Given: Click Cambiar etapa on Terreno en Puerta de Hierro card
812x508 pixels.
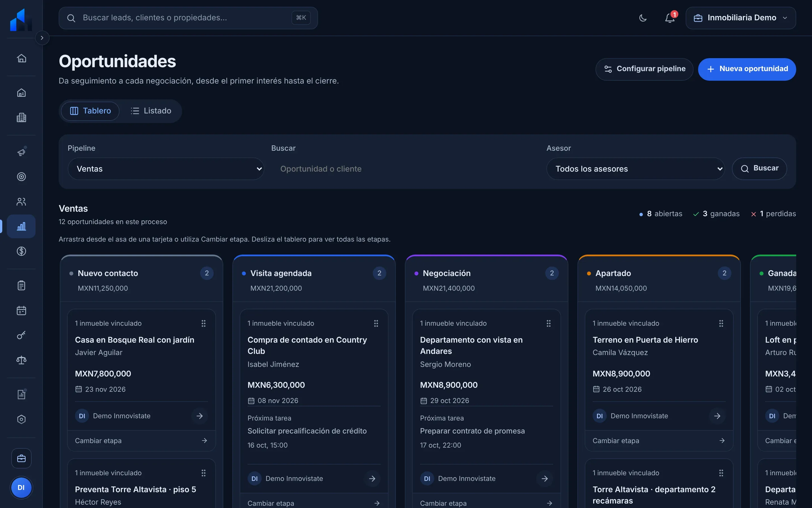Looking at the screenshot, I should [x=659, y=441].
